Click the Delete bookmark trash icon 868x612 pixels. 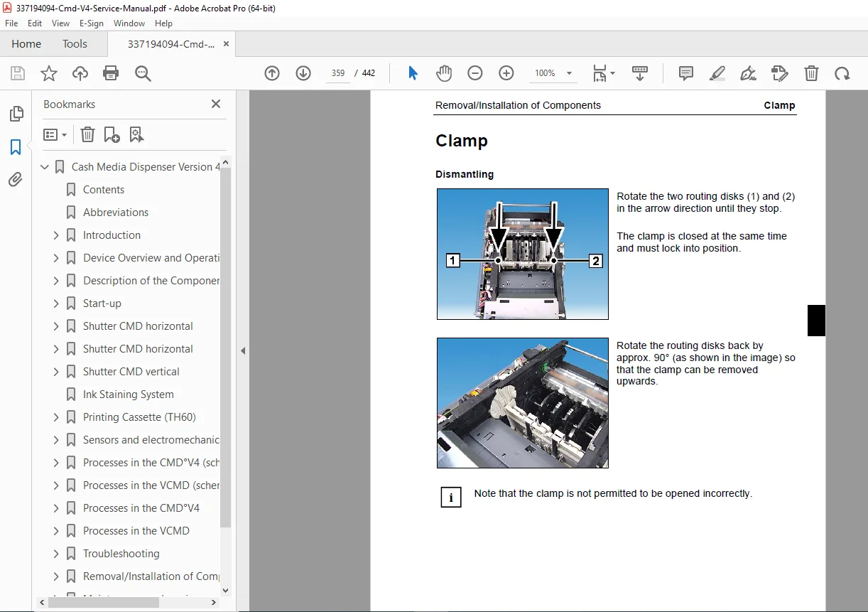(x=87, y=134)
